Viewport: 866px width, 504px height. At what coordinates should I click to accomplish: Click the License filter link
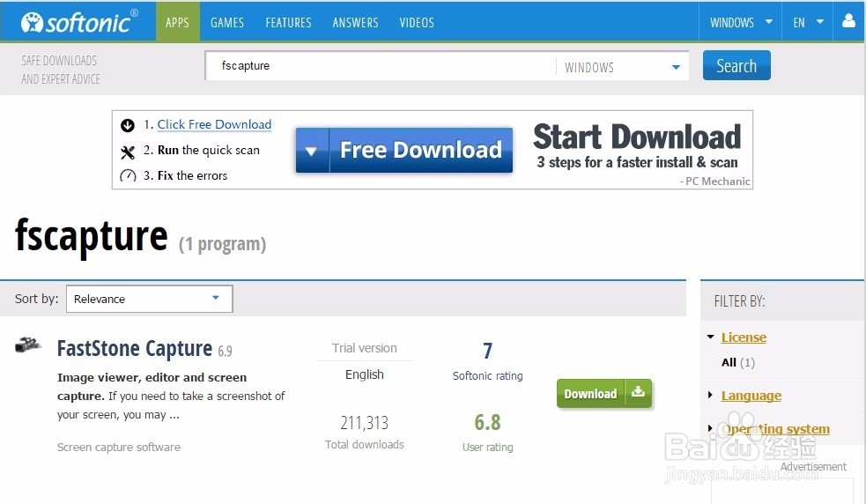point(744,337)
